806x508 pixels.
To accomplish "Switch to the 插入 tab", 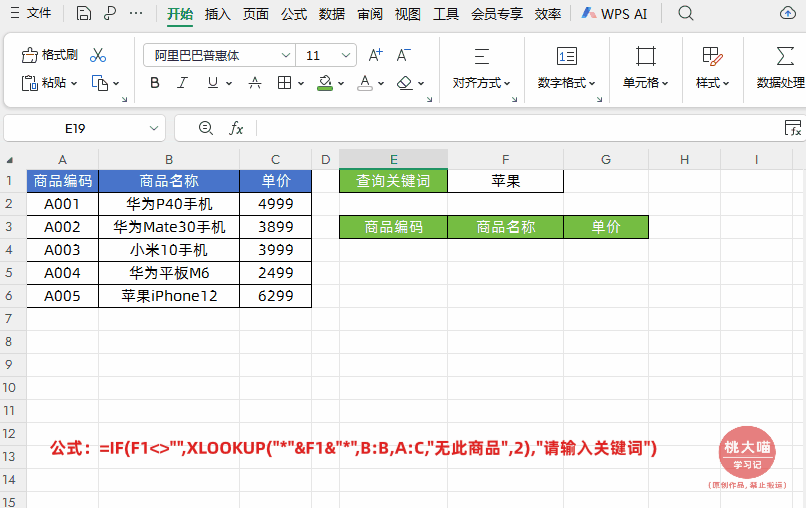I will pyautogui.click(x=217, y=14).
